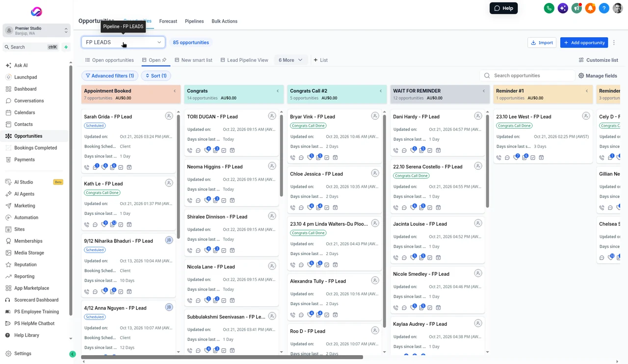Click phone icon on Sarah Grida card
The image size is (628, 364).
pos(87,167)
